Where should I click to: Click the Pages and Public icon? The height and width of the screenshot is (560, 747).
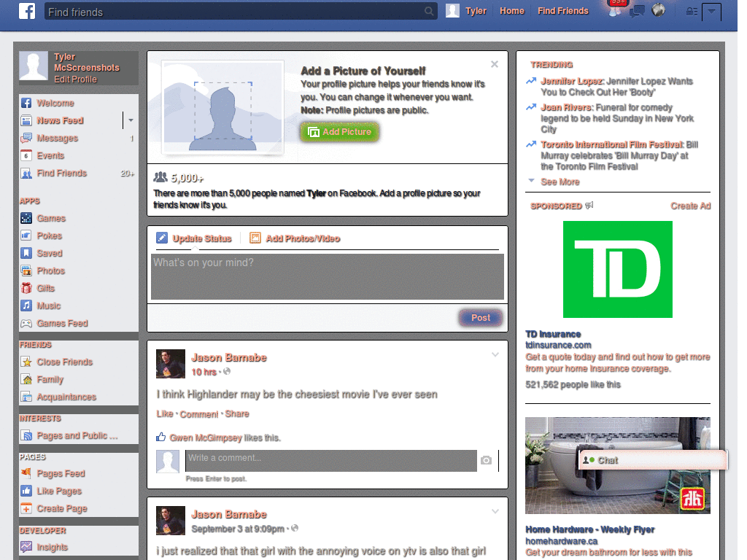(26, 435)
